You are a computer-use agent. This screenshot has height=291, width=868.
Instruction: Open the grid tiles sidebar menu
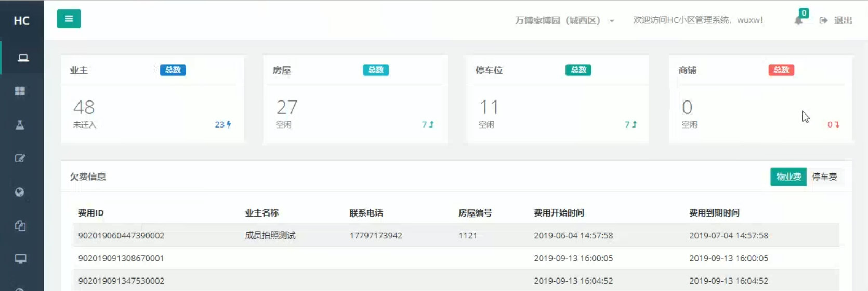pos(20,91)
